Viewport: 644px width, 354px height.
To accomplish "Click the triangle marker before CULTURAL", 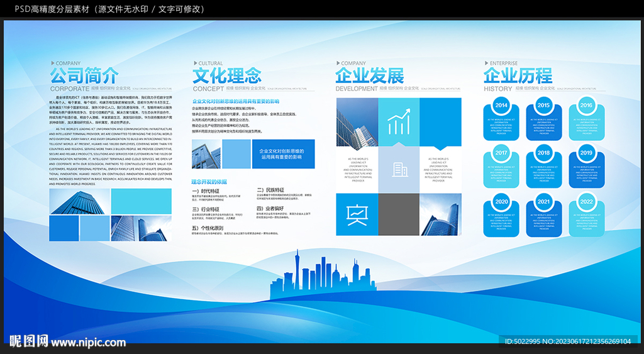I will (196, 64).
